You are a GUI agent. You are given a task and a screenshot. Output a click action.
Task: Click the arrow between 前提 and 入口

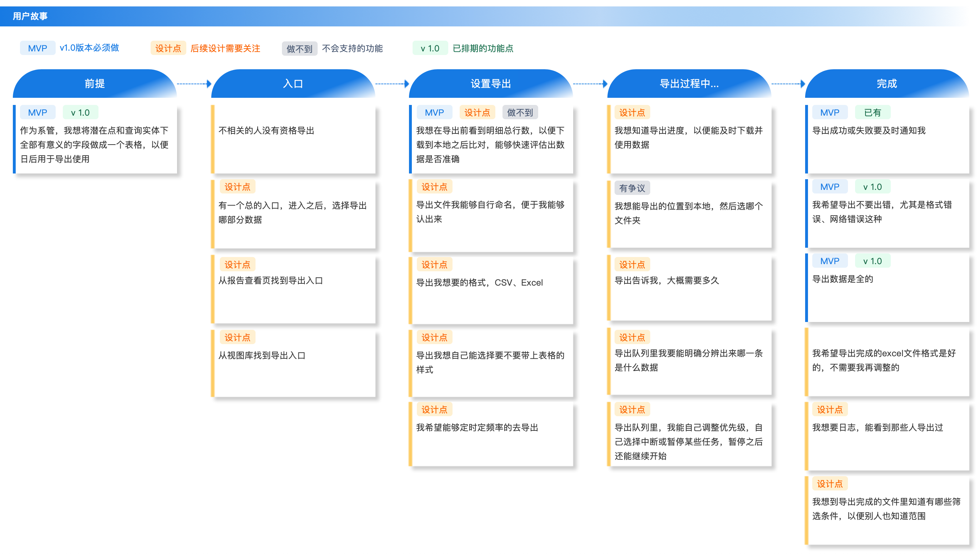pos(194,85)
